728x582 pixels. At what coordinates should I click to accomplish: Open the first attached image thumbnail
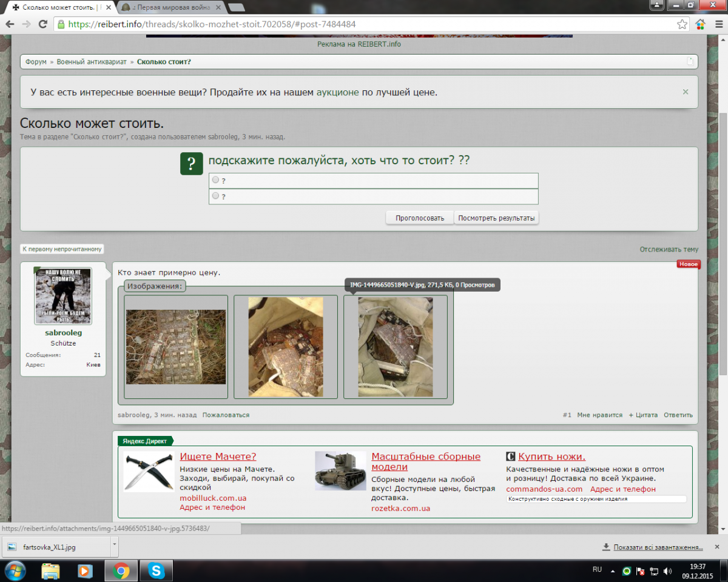(176, 347)
